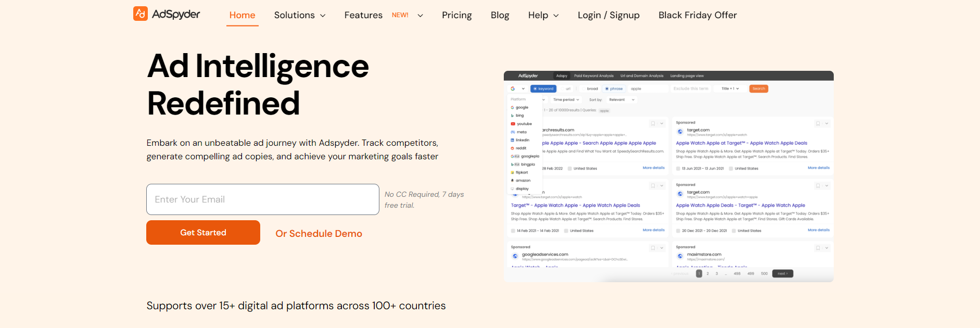
Task: Open the Time period dropdown in the preview
Action: coord(566,99)
